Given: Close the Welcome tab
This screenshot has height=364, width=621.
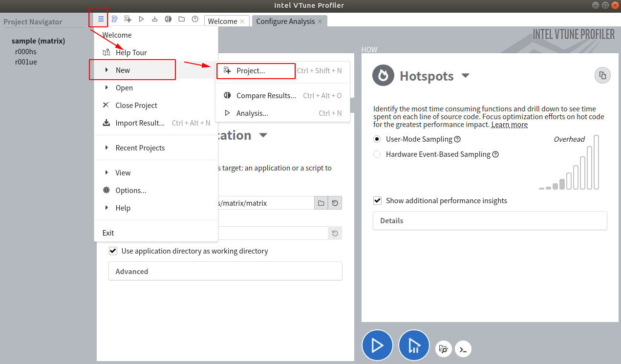Looking at the screenshot, I should (x=242, y=21).
